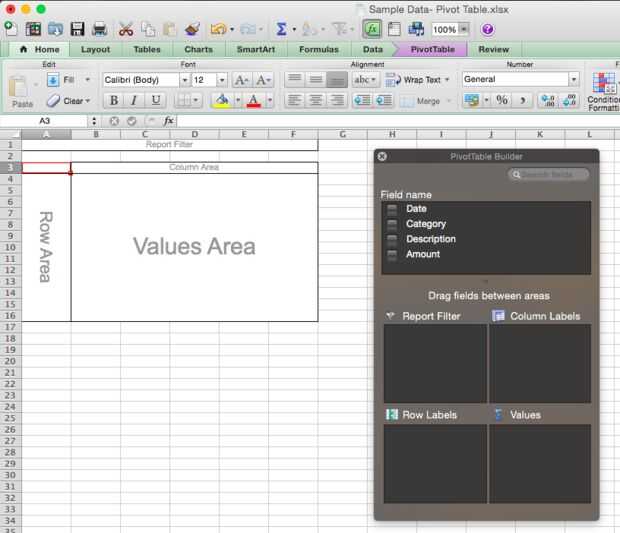Click the Column Labels drop area

[x=540, y=363]
